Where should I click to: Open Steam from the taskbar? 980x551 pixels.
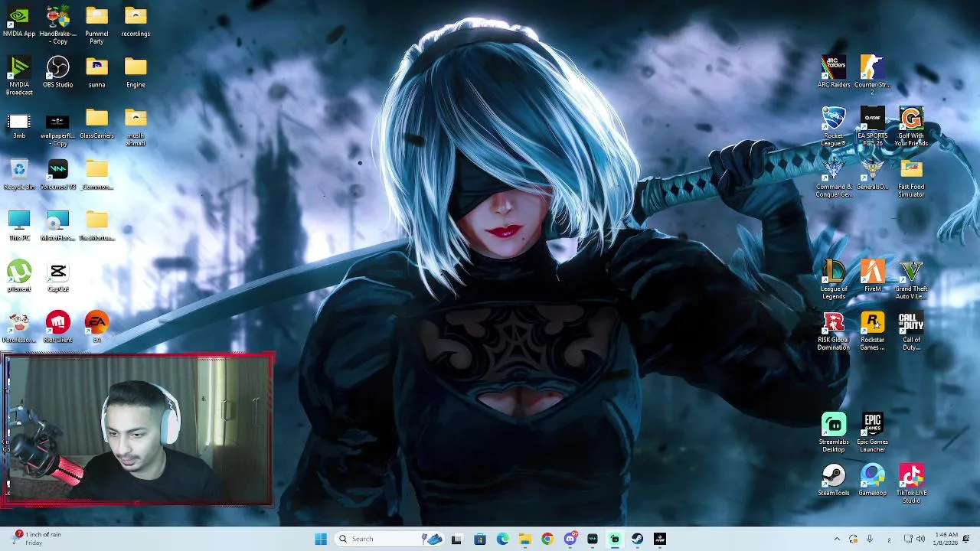[638, 539]
